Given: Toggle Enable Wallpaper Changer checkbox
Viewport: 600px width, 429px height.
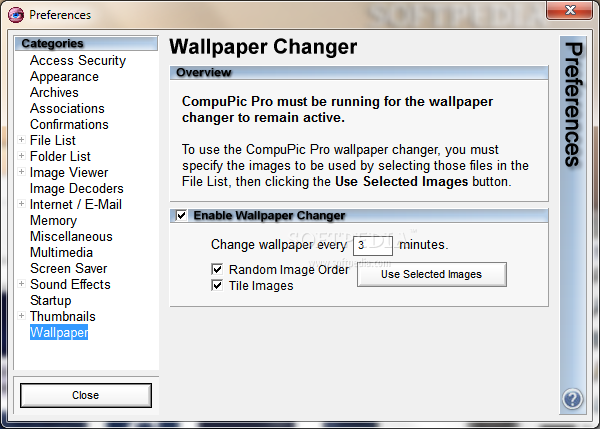Looking at the screenshot, I should (181, 215).
